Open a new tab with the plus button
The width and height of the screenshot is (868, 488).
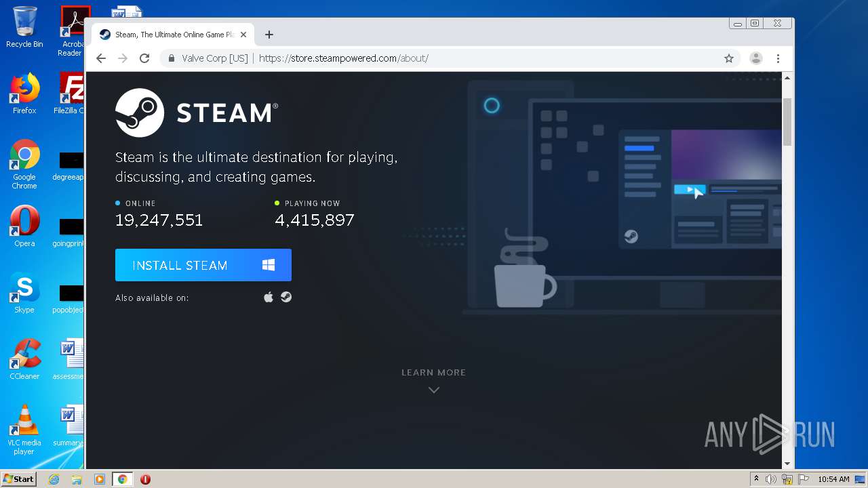[269, 35]
